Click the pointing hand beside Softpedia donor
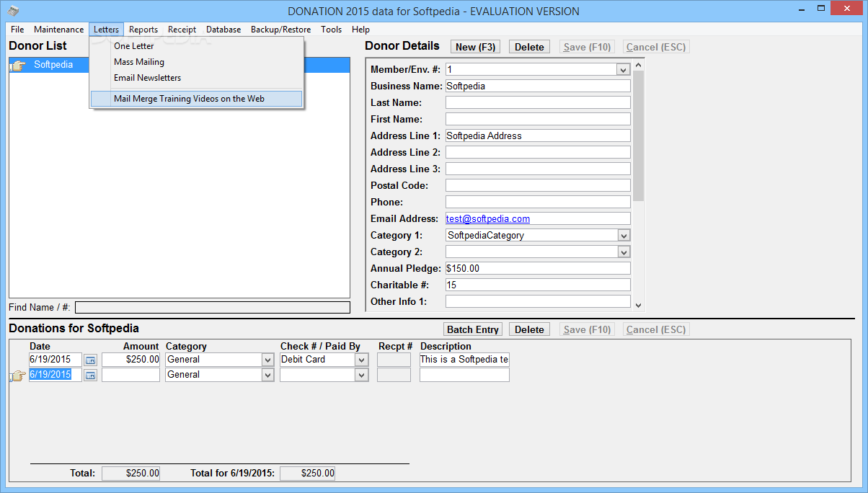This screenshot has width=868, height=493. click(18, 66)
